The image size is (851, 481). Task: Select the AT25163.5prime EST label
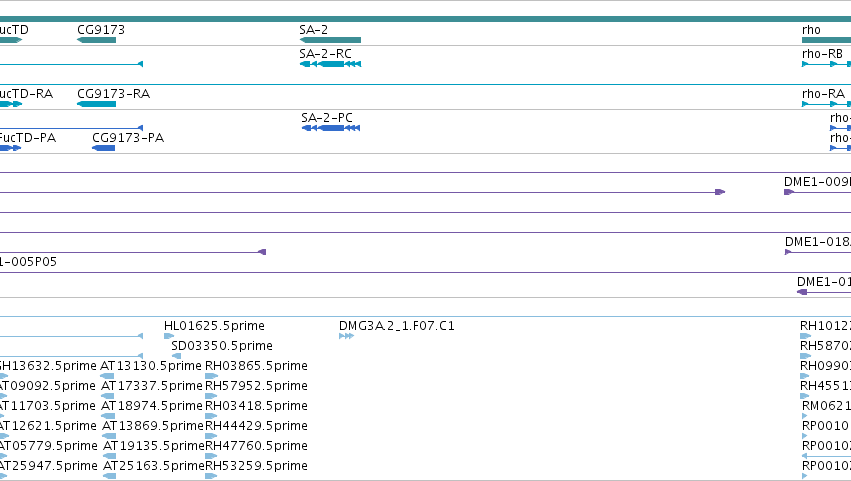tap(154, 466)
